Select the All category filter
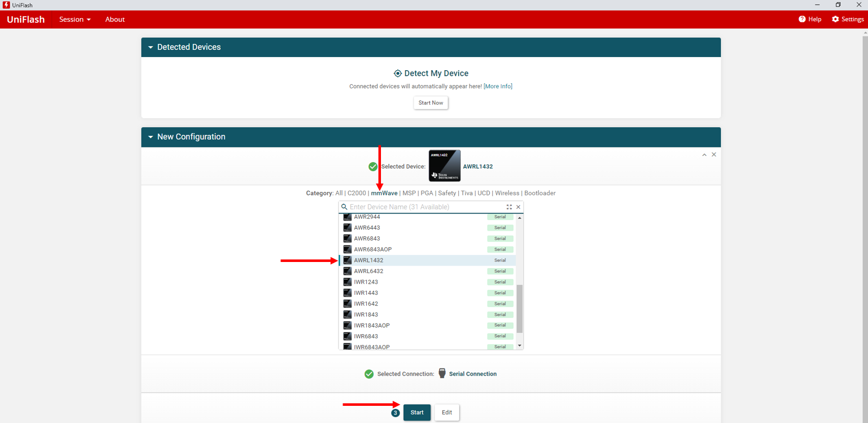The width and height of the screenshot is (868, 423). tap(339, 193)
